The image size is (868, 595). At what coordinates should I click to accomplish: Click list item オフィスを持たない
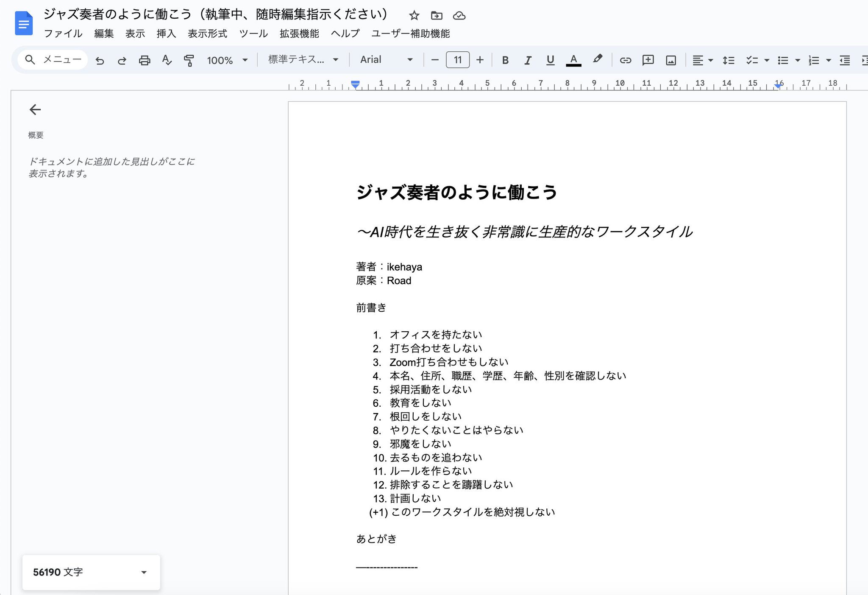(436, 335)
